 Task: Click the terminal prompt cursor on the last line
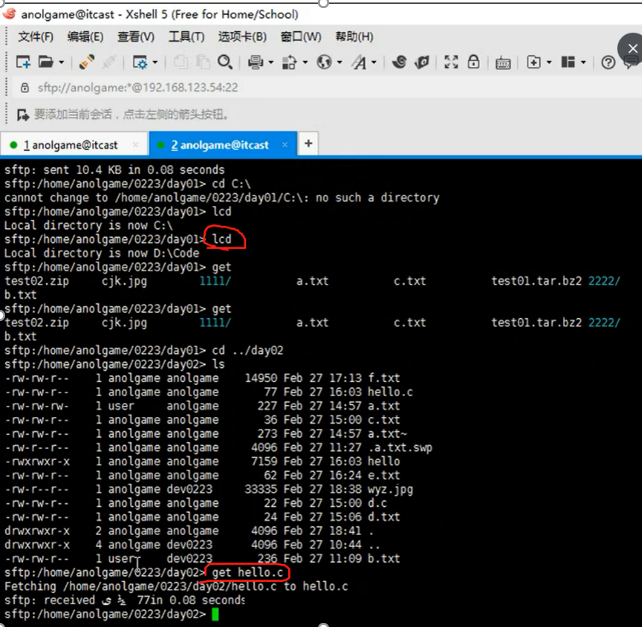215,614
